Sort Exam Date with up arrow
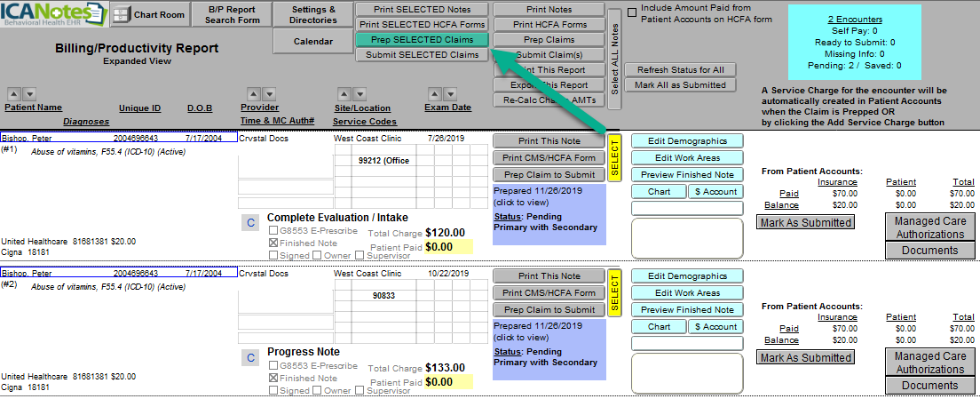 pos(434,93)
